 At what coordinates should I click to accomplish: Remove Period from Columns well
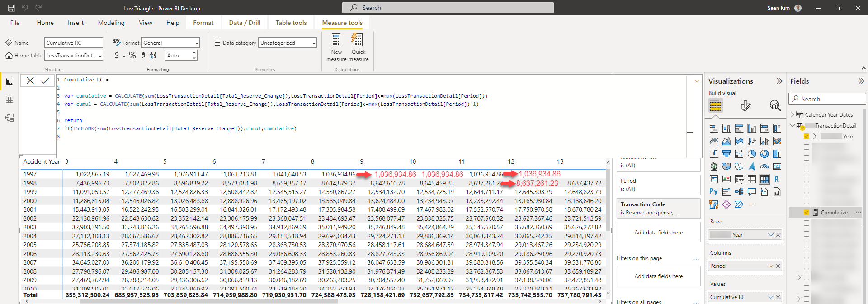click(x=778, y=266)
